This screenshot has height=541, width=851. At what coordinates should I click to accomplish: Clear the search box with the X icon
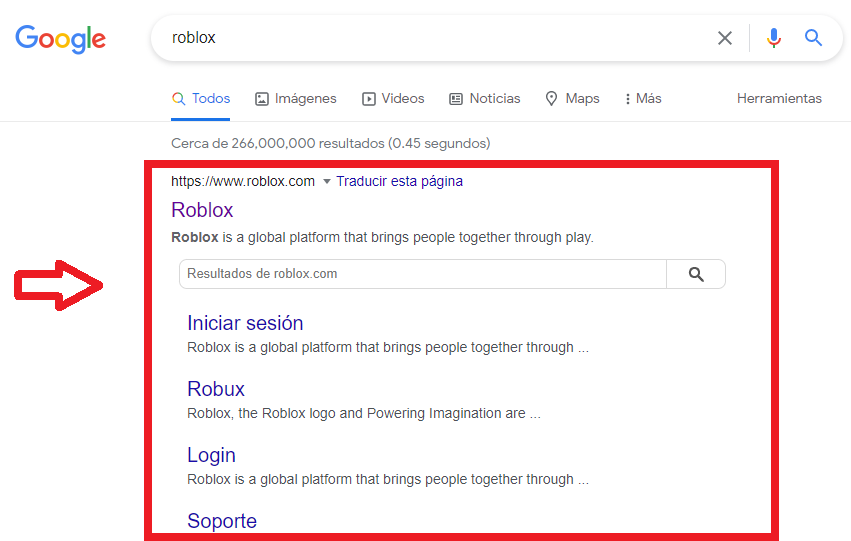coord(725,38)
